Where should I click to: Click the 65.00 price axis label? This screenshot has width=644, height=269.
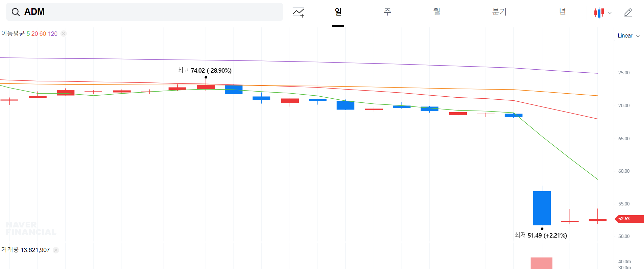pos(624,139)
